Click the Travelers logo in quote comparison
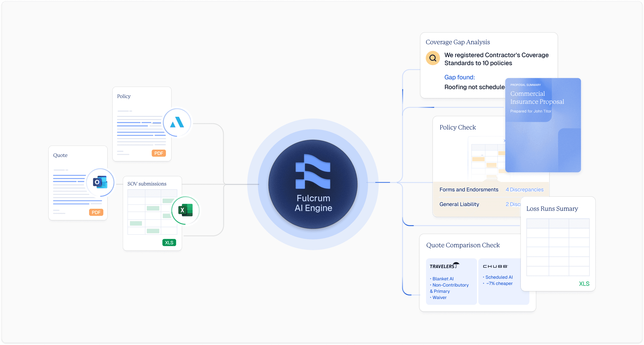Screen dimensions: 644x345 point(444,266)
